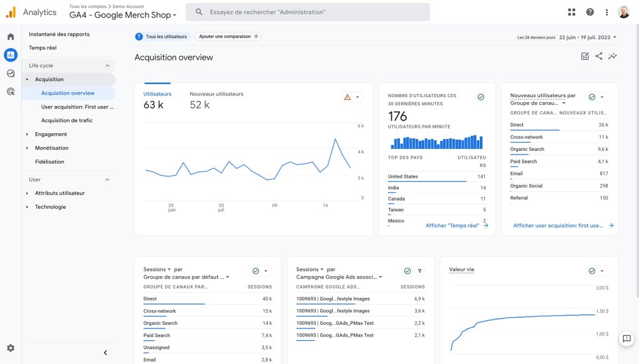Screen dimensions: 639x364
Task: Open the Reports icon in left rail
Action: click(11, 55)
